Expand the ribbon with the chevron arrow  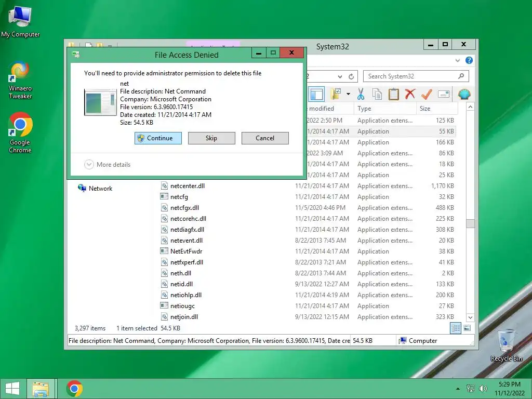pyautogui.click(x=457, y=61)
